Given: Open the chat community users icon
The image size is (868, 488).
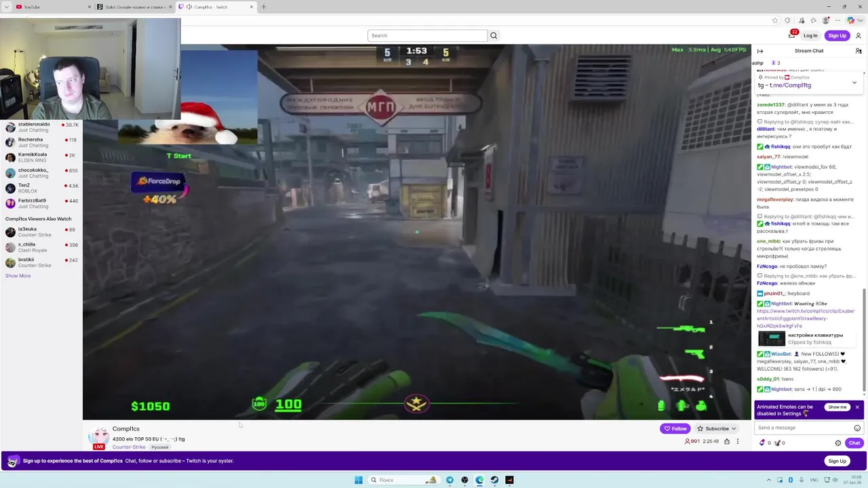Looking at the screenshot, I should 859,51.
